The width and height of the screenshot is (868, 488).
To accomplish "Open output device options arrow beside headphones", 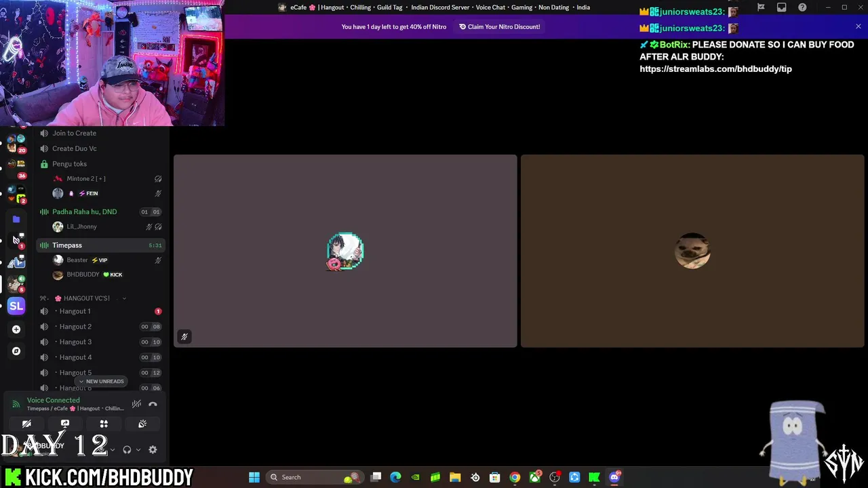I will click(138, 449).
